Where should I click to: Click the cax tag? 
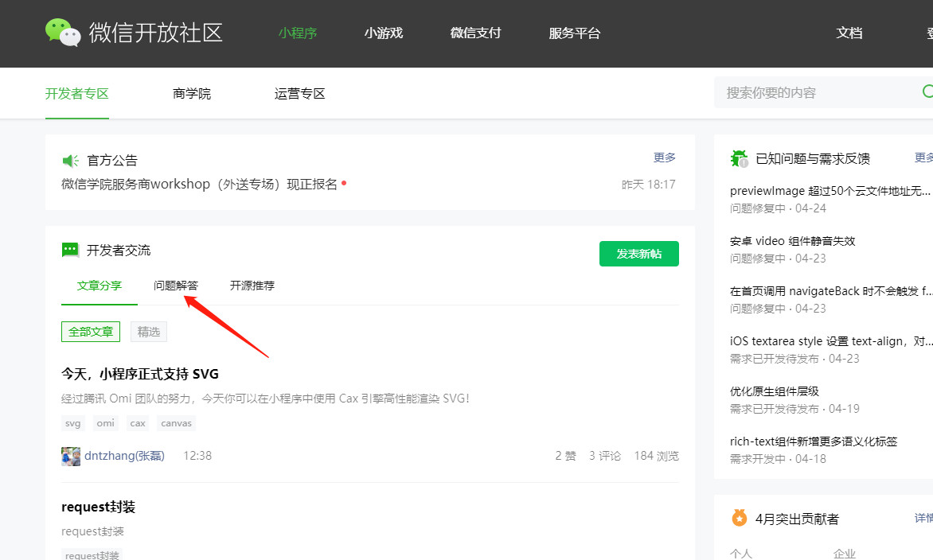[138, 423]
